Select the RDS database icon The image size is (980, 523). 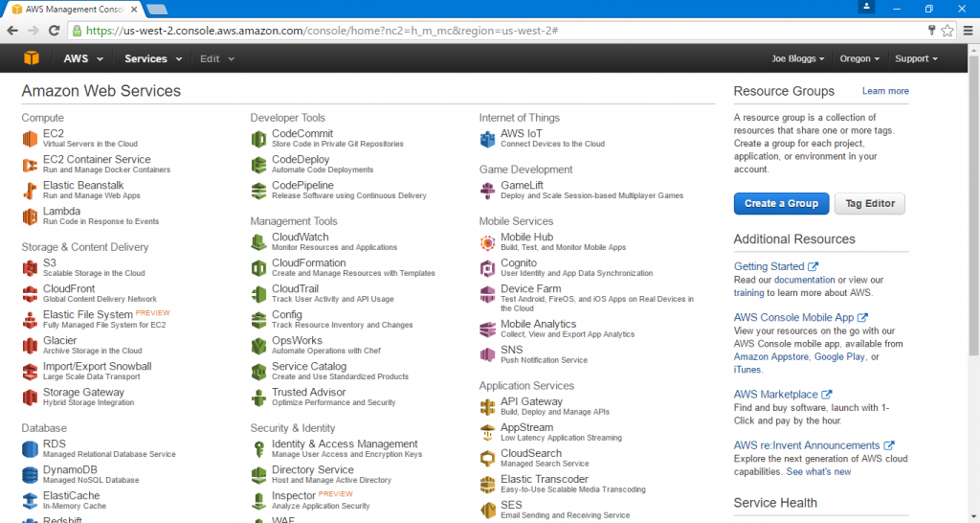pyautogui.click(x=30, y=449)
